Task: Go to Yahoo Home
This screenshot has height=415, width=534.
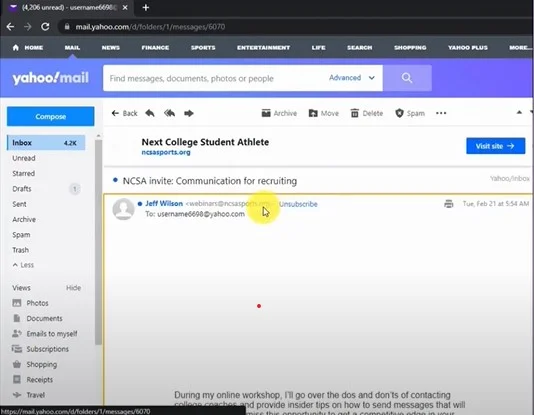Action: coord(28,48)
